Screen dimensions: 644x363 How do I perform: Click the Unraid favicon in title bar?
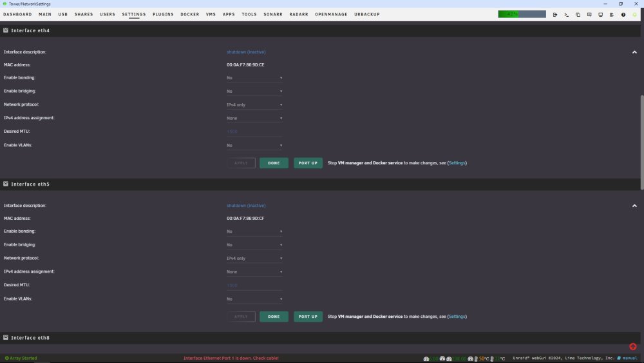5,4
